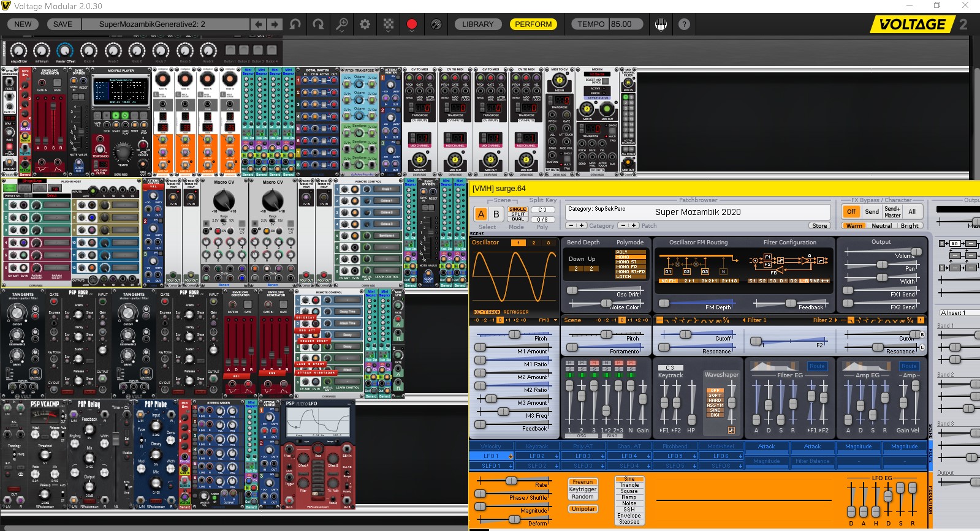Select MONO ST polymode option
Viewport: 980px width, 531px height.
pyautogui.click(x=631, y=262)
